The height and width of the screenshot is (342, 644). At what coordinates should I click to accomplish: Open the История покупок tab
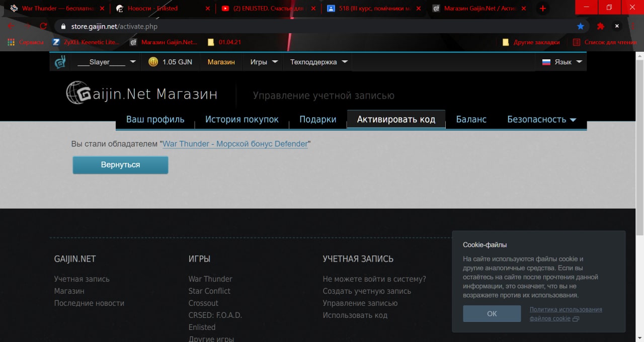242,119
